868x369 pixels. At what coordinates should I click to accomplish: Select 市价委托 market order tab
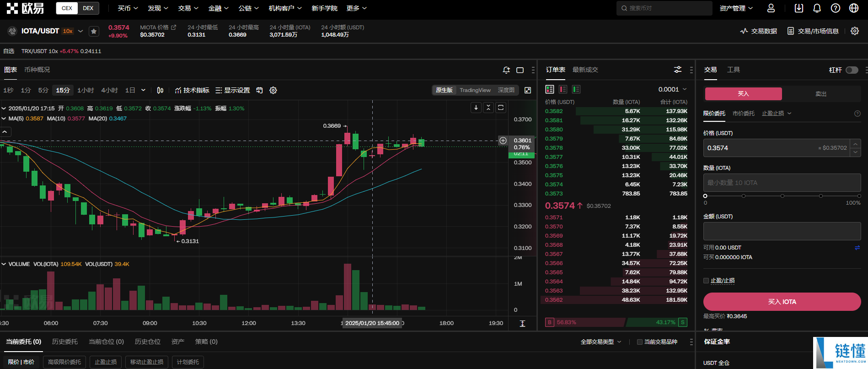tap(744, 114)
